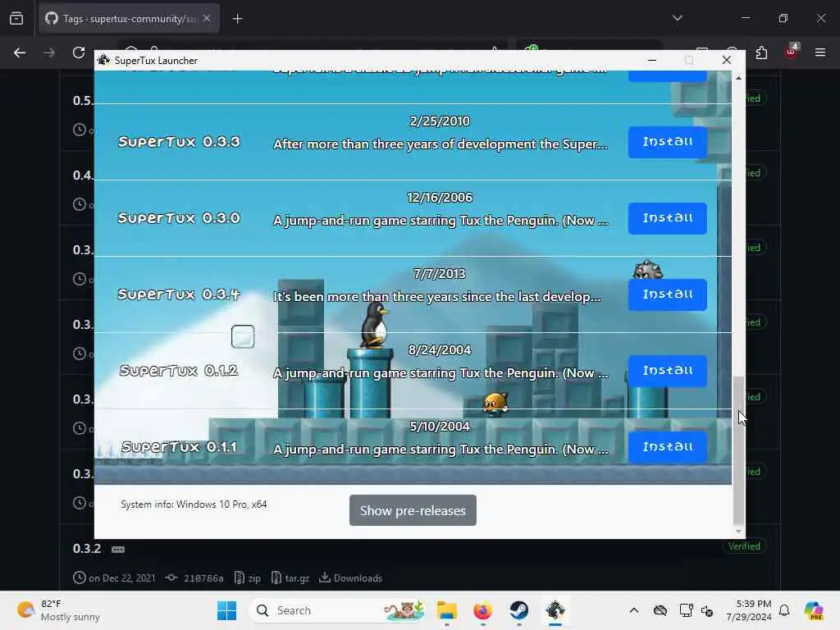
Task: Click the 7/7/2013 release date
Action: 440,274
